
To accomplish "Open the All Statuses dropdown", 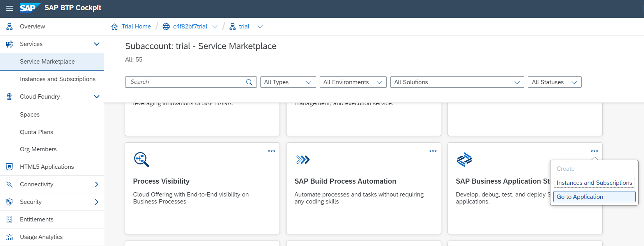I will point(554,82).
